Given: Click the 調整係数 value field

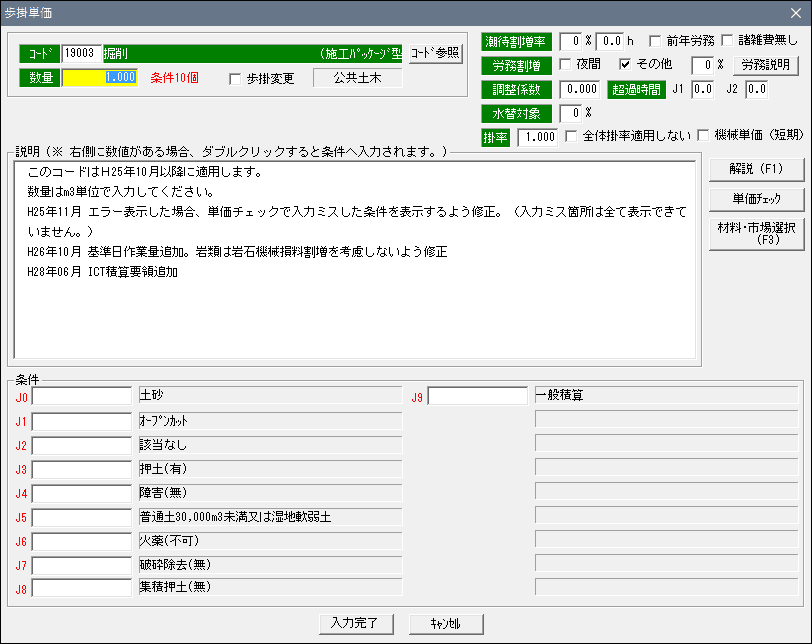Looking at the screenshot, I should tap(580, 89).
